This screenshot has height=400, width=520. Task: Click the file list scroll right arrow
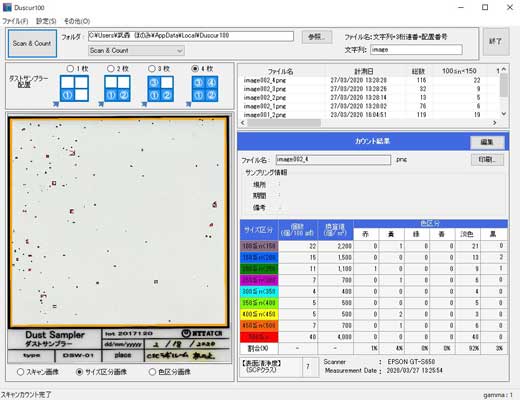coord(494,123)
